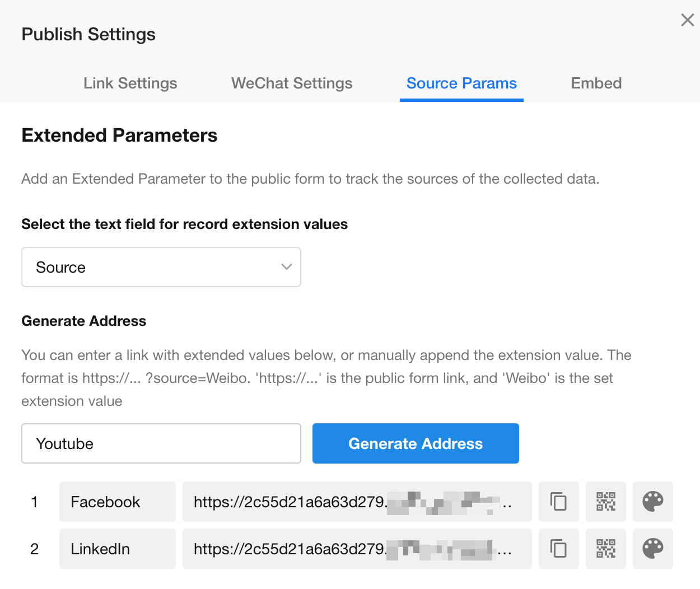Show QR code for Facebook link
This screenshot has width=700, height=589.
[605, 502]
